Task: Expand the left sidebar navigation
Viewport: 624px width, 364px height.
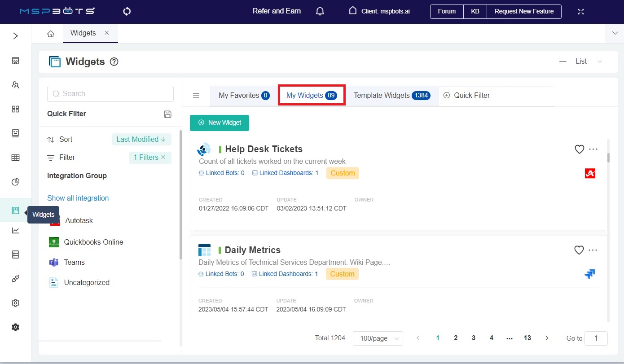Action: 16,36
